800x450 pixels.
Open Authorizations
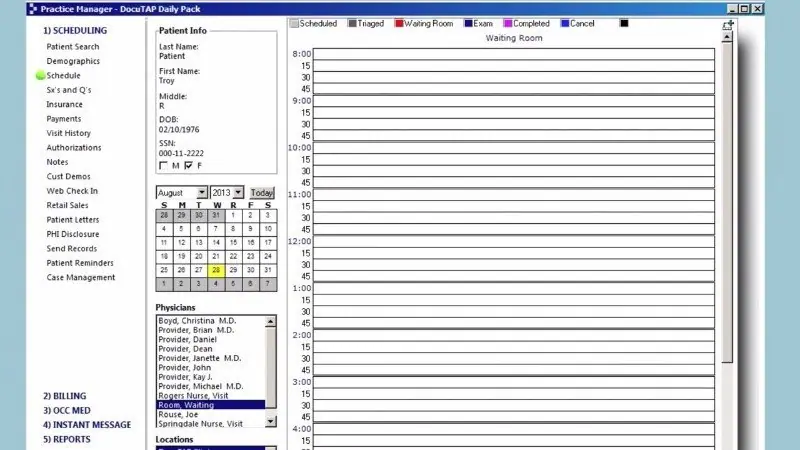pos(74,147)
